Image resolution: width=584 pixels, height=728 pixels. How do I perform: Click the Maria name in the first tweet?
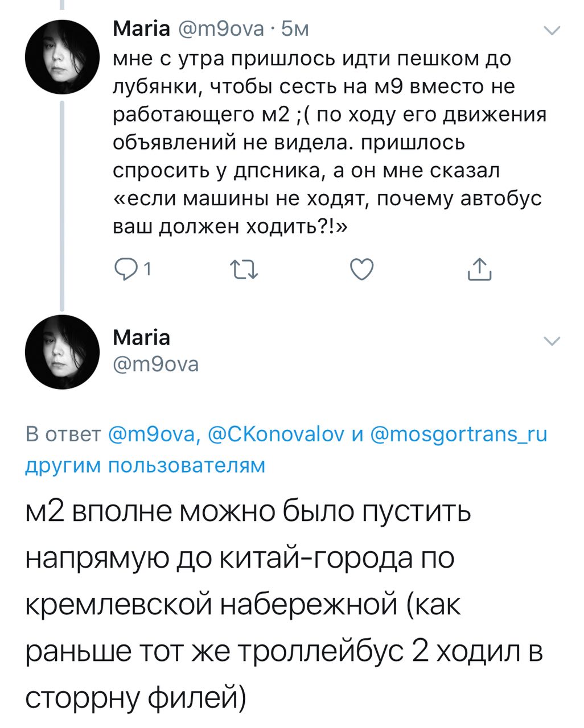pyautogui.click(x=142, y=28)
